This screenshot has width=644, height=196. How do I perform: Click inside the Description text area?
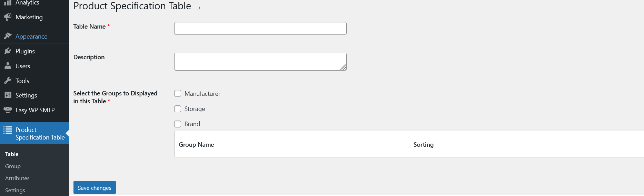260,62
